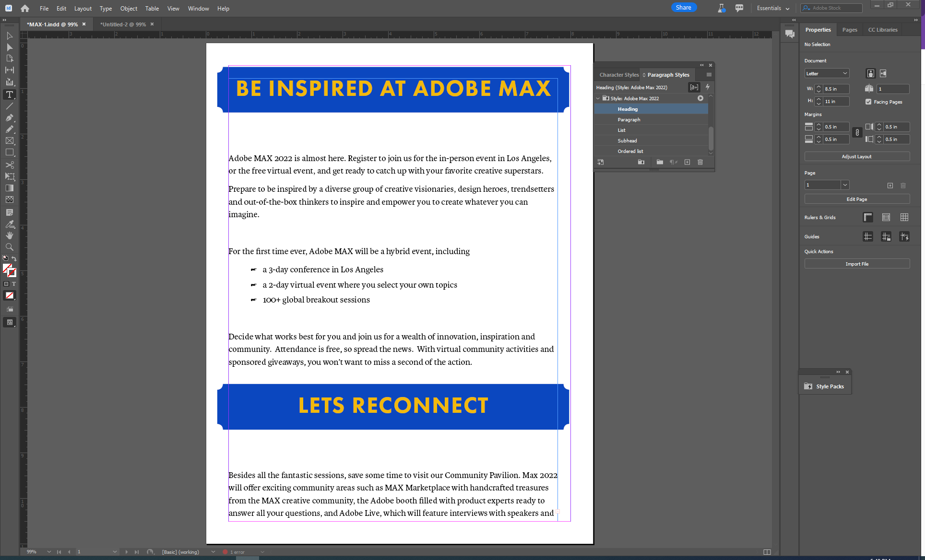Activate the Zoom tool
This screenshot has width=925, height=560.
(9, 247)
